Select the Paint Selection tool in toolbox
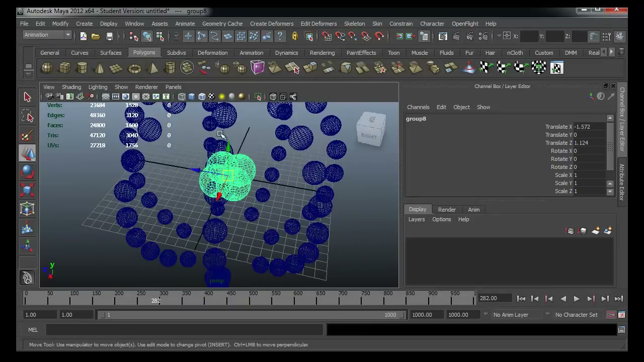The width and height of the screenshot is (644, 362). [27, 135]
